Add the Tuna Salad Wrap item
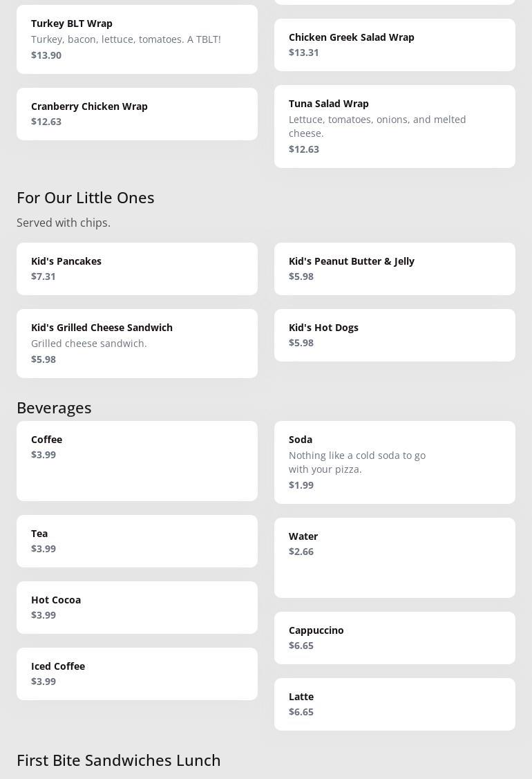Image resolution: width=532 pixels, height=779 pixels. coord(395,126)
